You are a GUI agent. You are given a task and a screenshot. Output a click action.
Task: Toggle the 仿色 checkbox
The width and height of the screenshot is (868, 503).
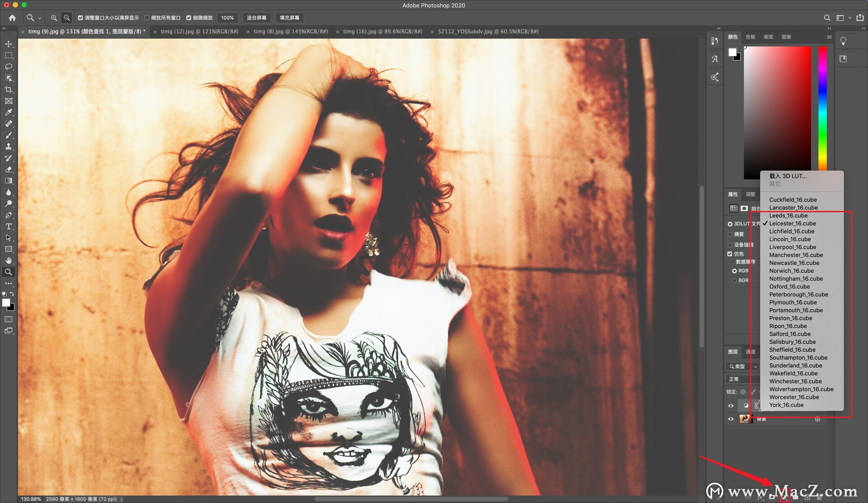coord(730,254)
